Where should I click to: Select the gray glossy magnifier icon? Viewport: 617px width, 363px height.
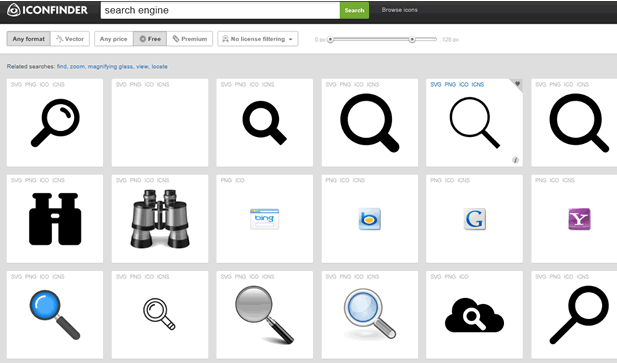pos(264,315)
